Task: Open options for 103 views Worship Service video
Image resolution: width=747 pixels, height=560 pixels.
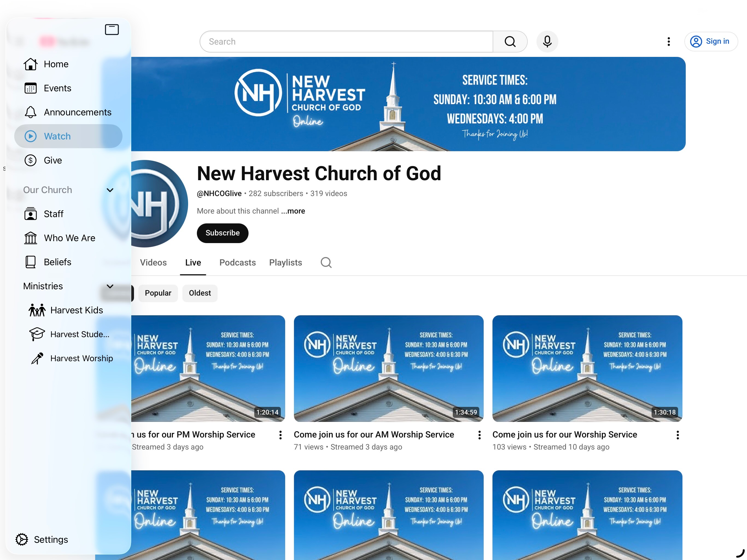Action: pos(678,435)
